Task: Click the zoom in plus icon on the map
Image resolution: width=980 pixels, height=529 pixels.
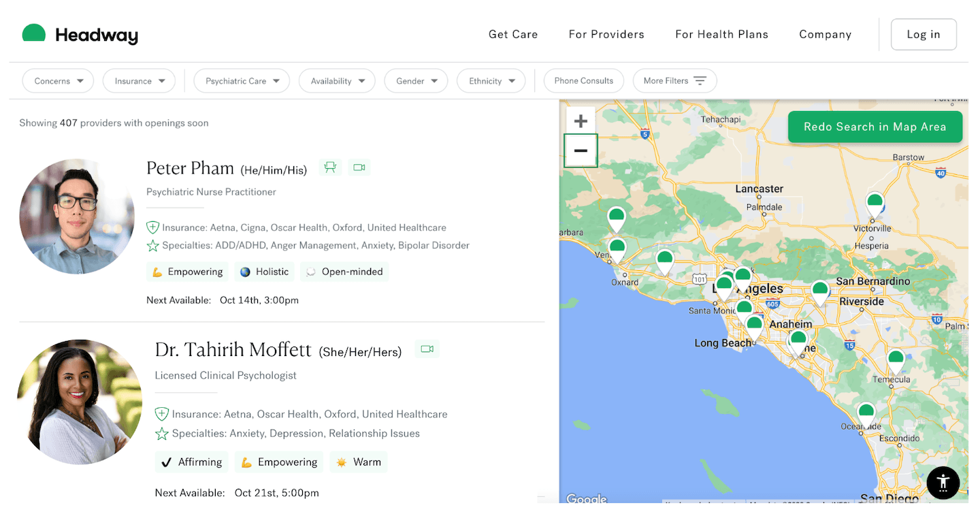Action: [581, 121]
